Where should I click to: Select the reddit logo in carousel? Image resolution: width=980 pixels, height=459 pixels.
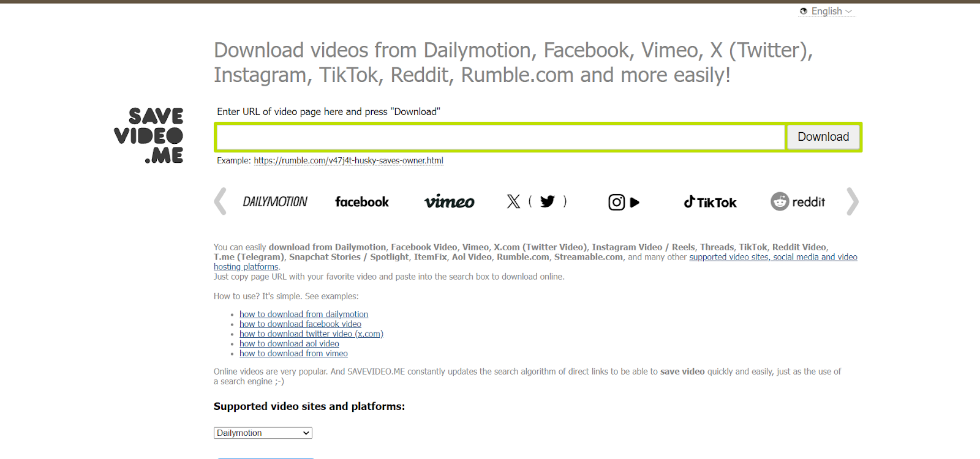pyautogui.click(x=797, y=201)
